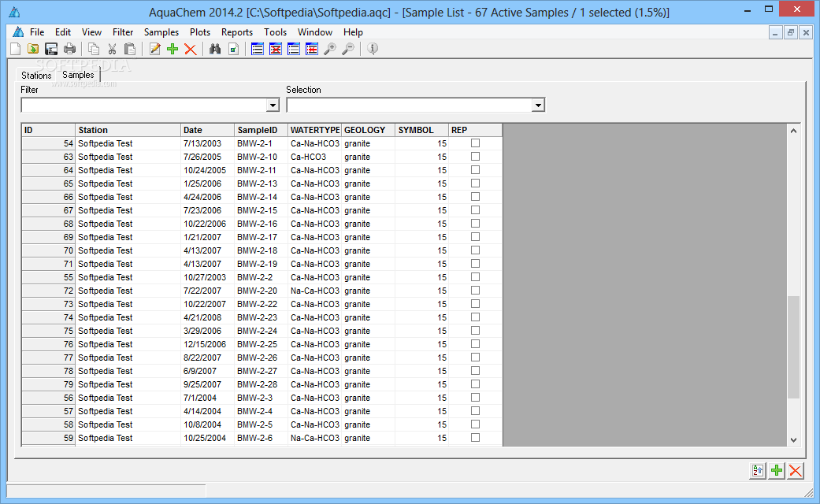820x504 pixels.
Task: Open the Samples menu
Action: tap(161, 31)
